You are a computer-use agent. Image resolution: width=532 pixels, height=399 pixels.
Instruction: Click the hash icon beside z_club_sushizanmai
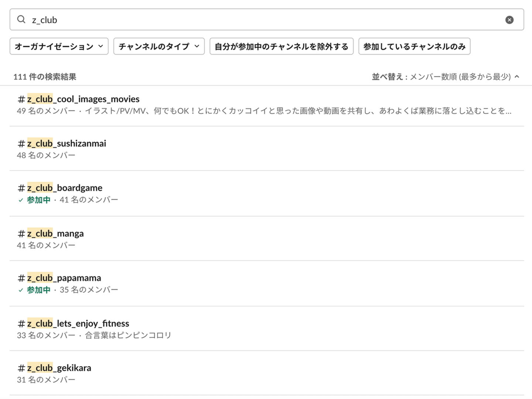[21, 144]
